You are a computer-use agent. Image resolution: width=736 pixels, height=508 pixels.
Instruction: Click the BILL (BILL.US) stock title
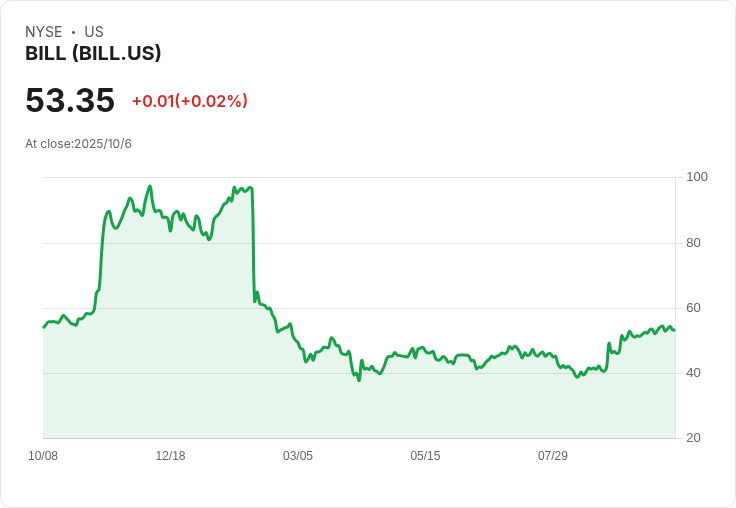point(93,54)
